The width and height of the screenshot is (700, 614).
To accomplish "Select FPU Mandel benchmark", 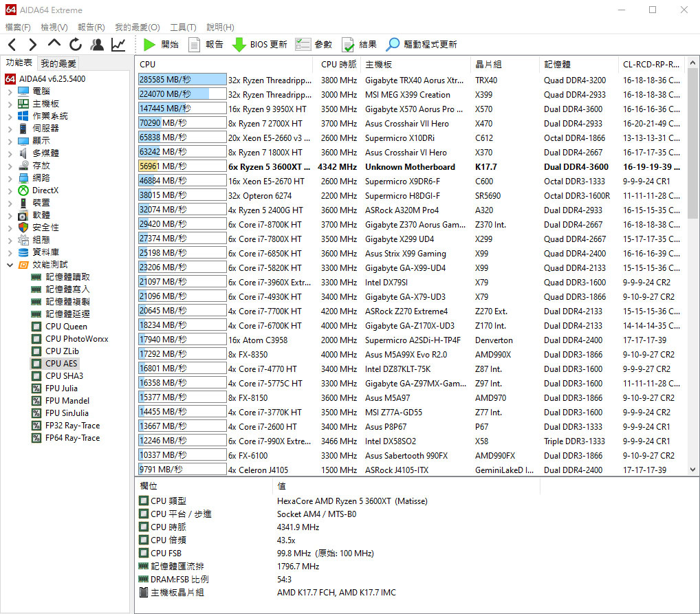I will pos(61,401).
